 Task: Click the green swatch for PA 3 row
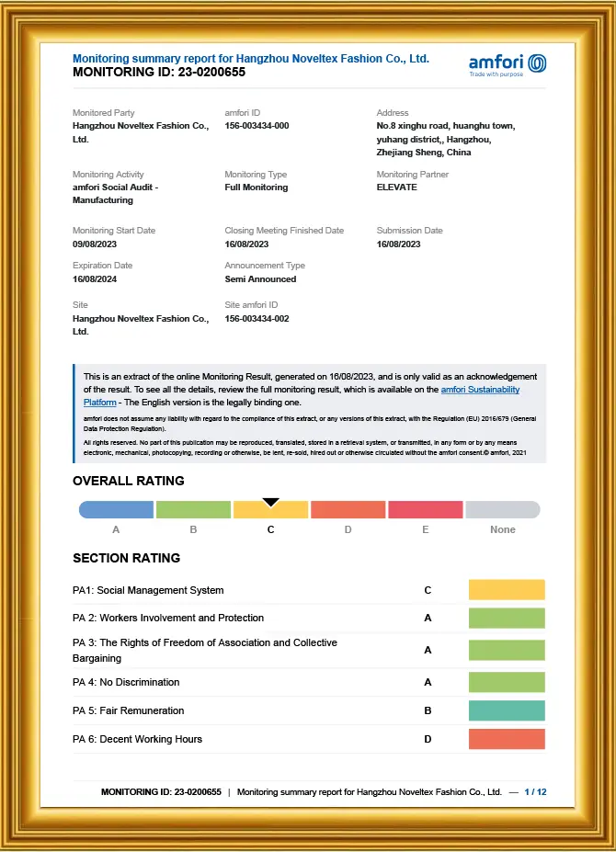pyautogui.click(x=507, y=650)
